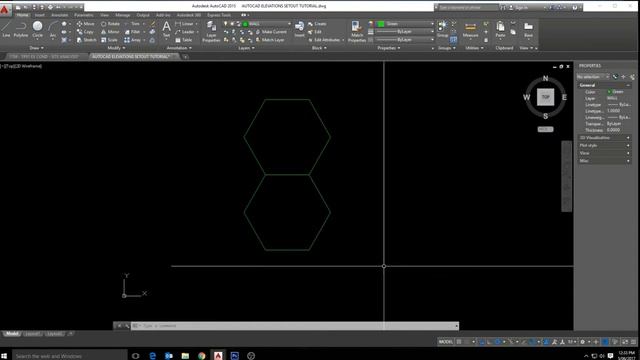Image resolution: width=640 pixels, height=360 pixels.
Task: Click Make Current layer button
Action: [x=271, y=32]
